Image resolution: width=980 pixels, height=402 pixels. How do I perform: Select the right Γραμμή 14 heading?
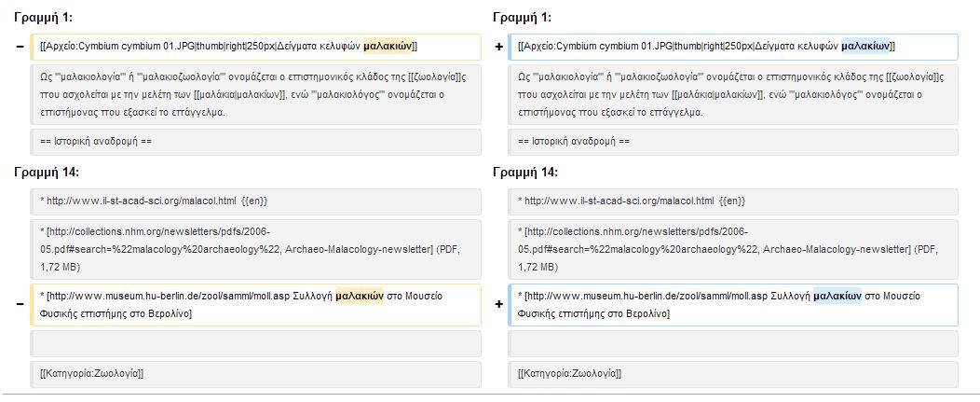(524, 173)
